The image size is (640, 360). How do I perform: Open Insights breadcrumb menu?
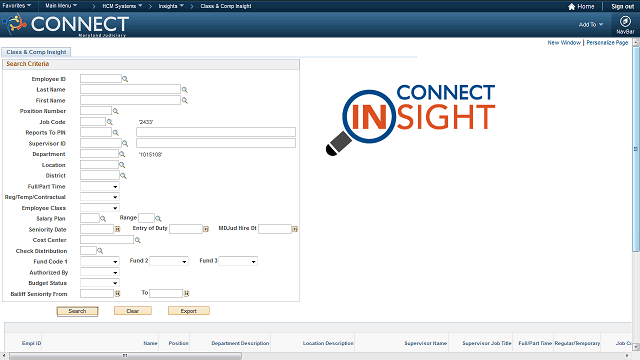[x=171, y=6]
